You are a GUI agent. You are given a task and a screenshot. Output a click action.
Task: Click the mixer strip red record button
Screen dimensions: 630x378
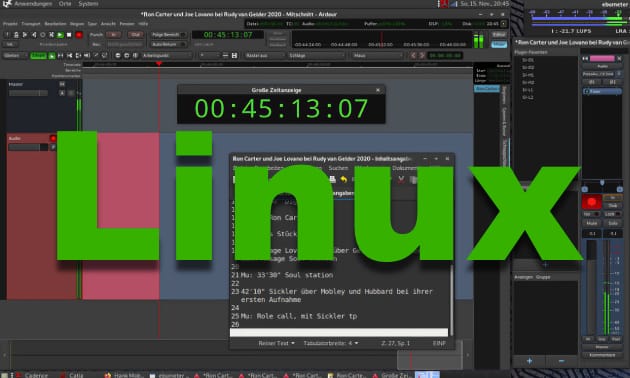point(591,202)
